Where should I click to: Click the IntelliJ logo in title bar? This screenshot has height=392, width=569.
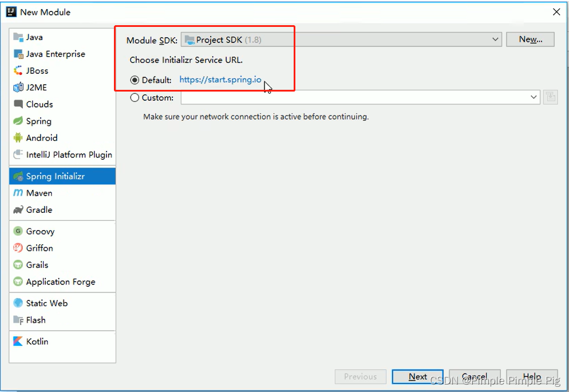coord(11,11)
